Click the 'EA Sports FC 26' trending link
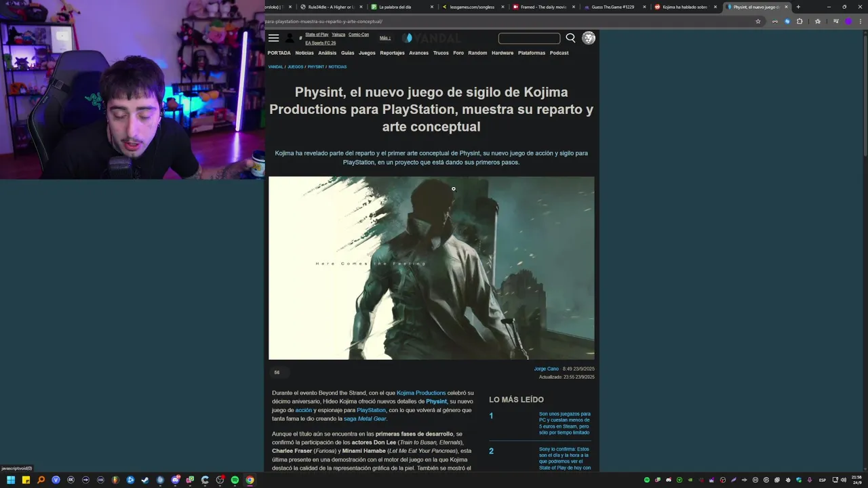 321,43
